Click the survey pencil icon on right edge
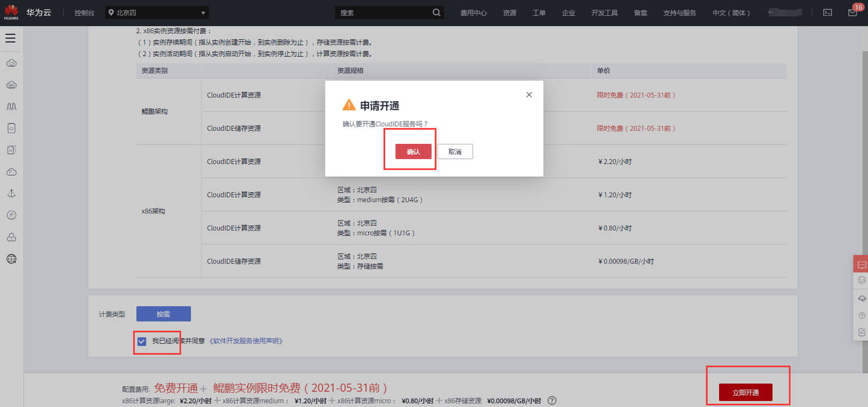This screenshot has height=407, width=868. click(861, 332)
